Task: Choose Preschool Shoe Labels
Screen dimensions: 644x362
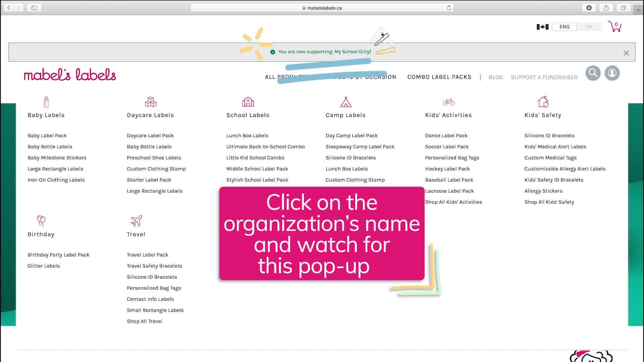Action: coord(154,158)
